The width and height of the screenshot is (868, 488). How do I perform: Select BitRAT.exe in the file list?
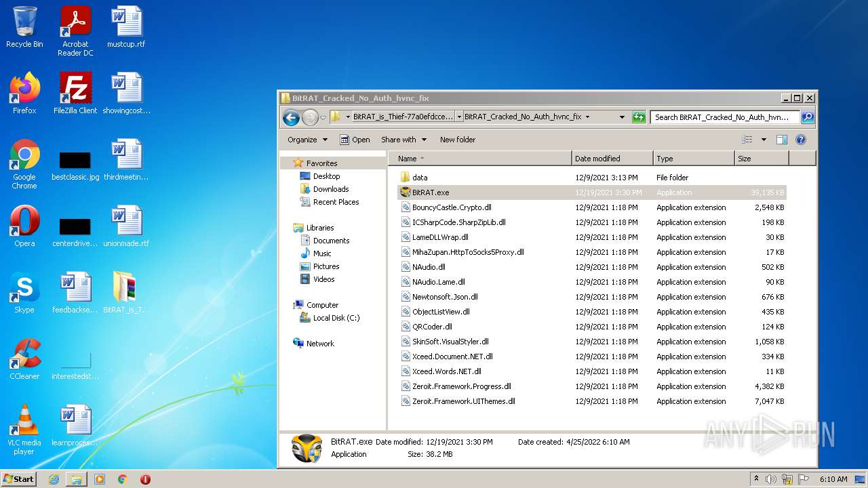(591, 192)
